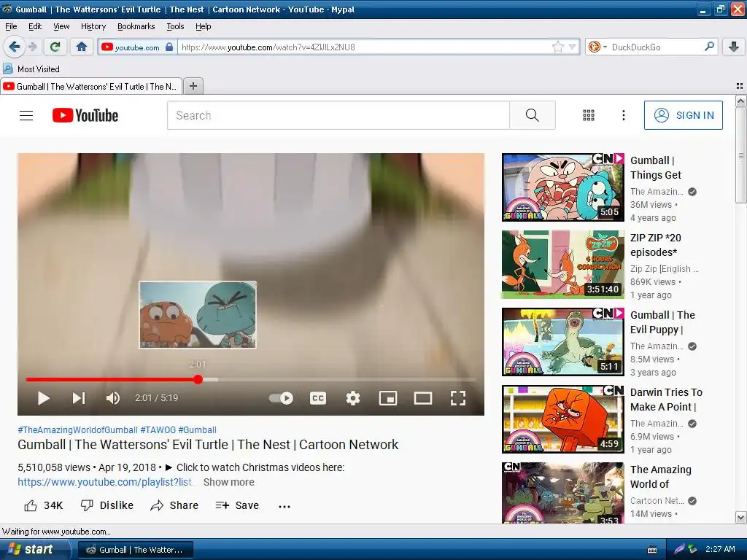Open the History menu
747x560 pixels.
tap(93, 26)
